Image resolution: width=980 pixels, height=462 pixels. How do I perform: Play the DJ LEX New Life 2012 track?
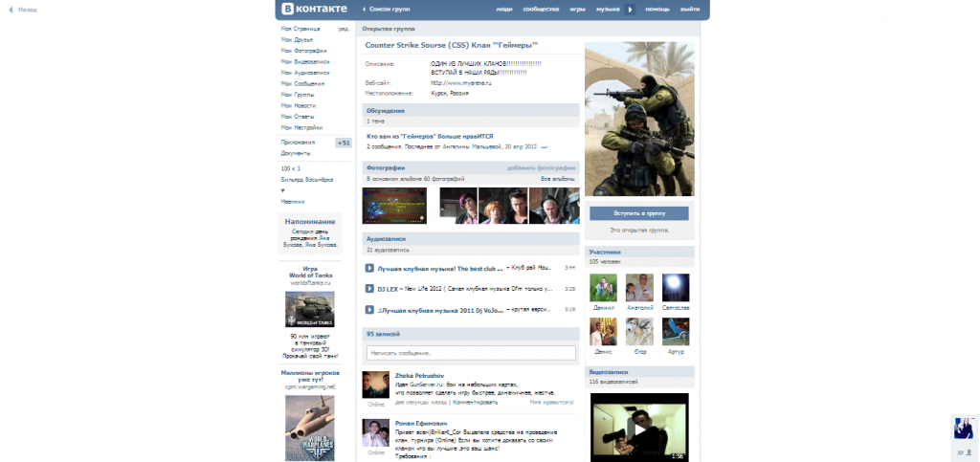coord(369,288)
